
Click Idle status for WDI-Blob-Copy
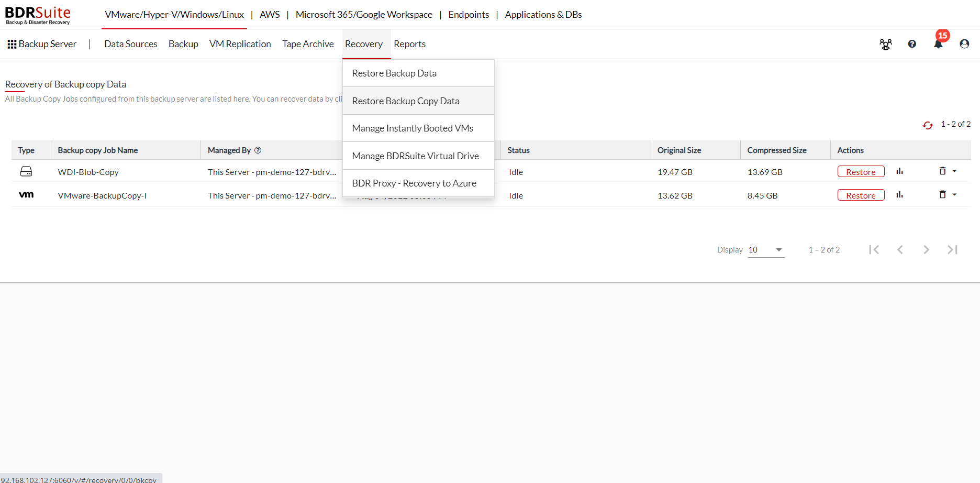coord(516,172)
